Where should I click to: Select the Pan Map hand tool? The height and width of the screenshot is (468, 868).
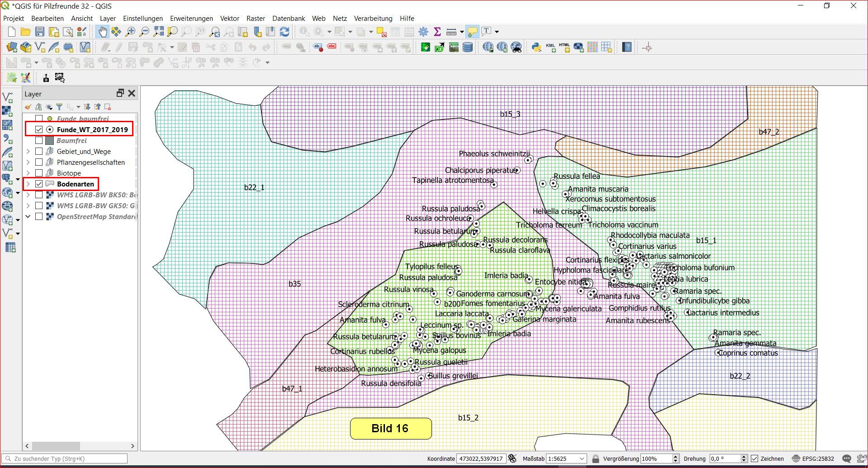pos(102,32)
